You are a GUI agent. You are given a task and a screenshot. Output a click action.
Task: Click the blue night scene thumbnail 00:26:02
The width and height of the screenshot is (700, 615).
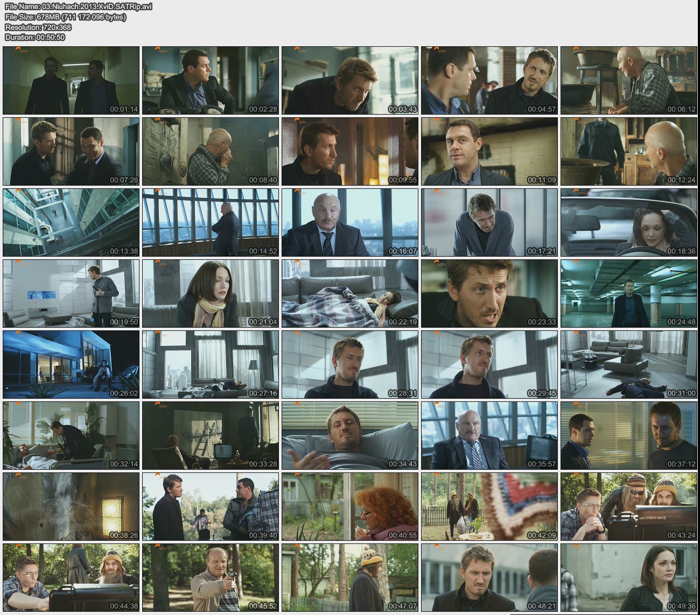[x=71, y=364]
